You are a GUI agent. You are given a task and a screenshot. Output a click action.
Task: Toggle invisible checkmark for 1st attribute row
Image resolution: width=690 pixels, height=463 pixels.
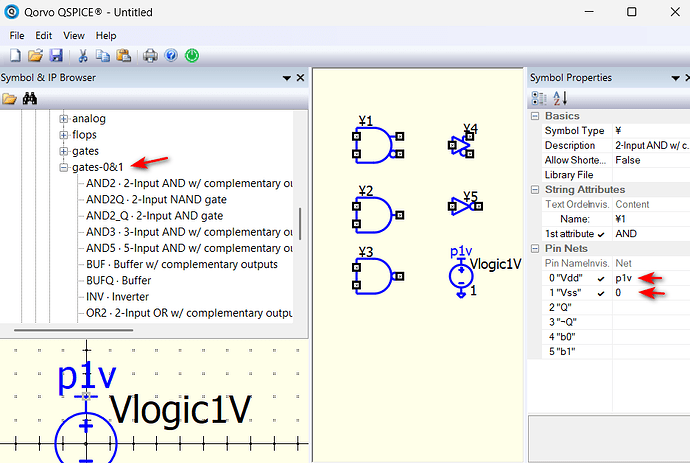point(601,233)
